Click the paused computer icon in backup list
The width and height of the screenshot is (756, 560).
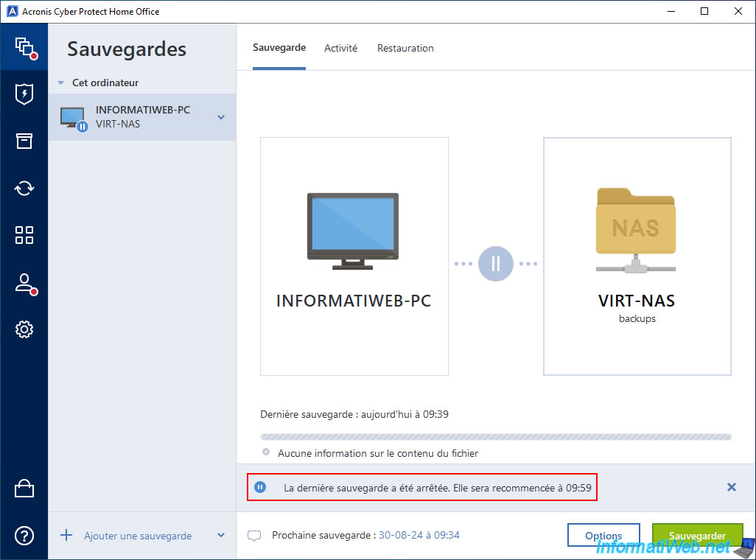(x=74, y=119)
